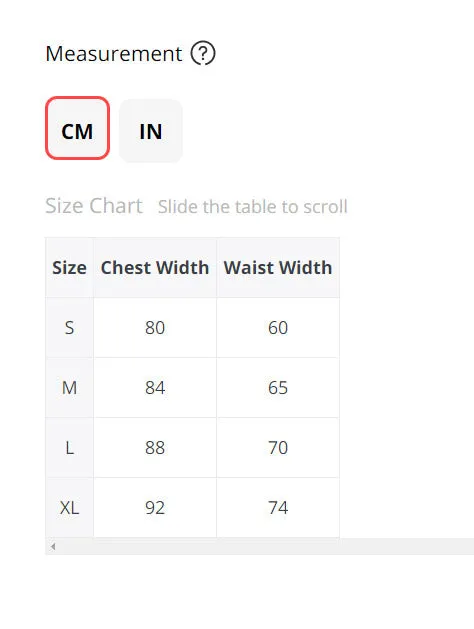Click the S size row label
Screen dimensions: 474x629
click(69, 328)
